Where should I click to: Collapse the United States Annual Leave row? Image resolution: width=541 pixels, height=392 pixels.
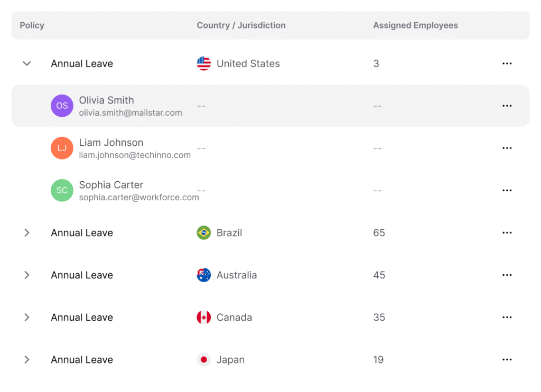coord(26,63)
